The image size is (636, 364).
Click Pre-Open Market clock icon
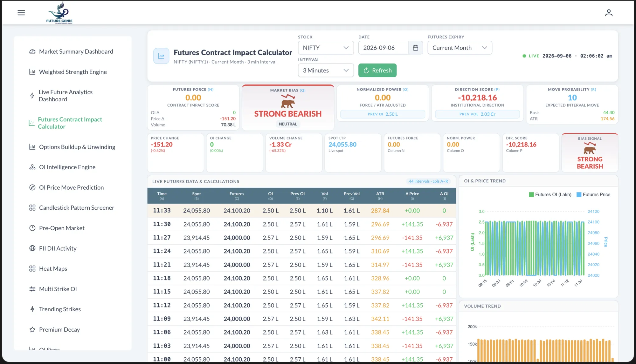(32, 228)
